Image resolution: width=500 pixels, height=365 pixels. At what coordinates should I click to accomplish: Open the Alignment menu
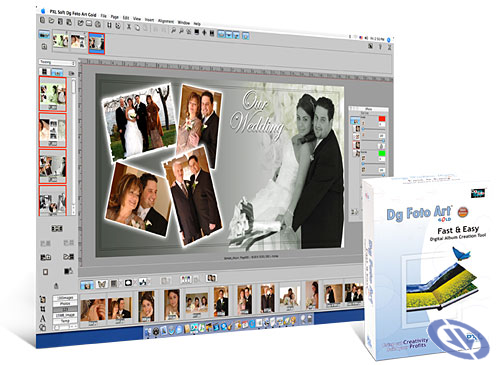coord(166,21)
